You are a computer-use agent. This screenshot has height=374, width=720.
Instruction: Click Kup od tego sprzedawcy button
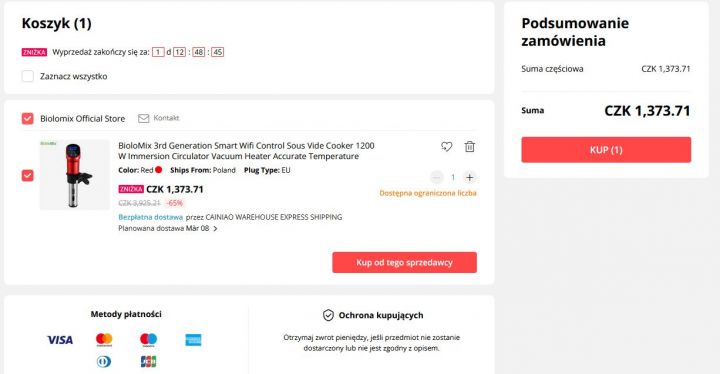[405, 262]
